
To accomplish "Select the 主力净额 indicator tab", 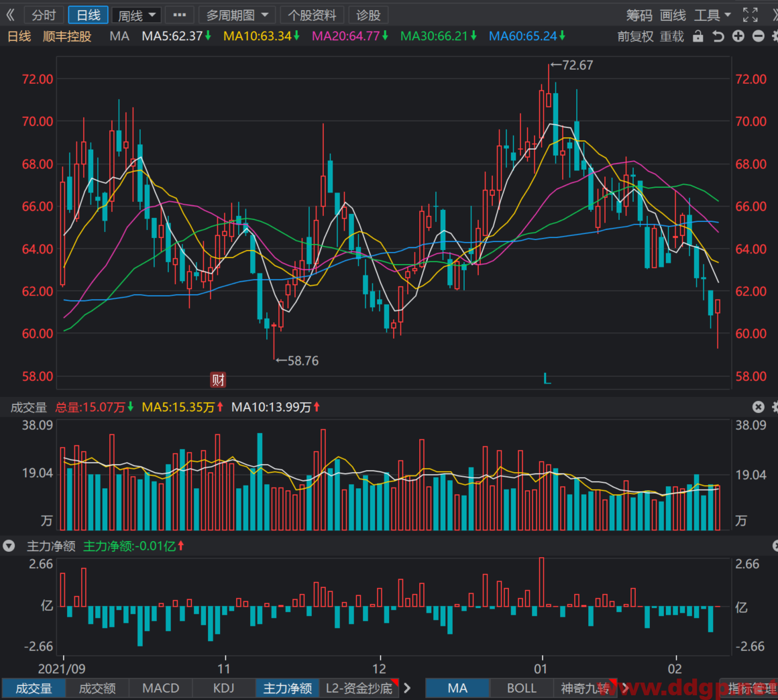I will click(x=287, y=688).
